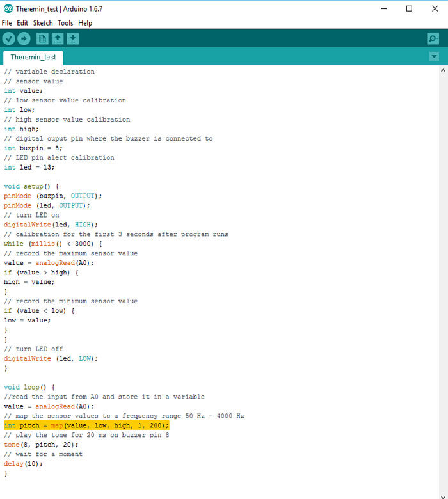Click the editor scrollbar down arrow
The image size is (448, 499).
tap(443, 496)
